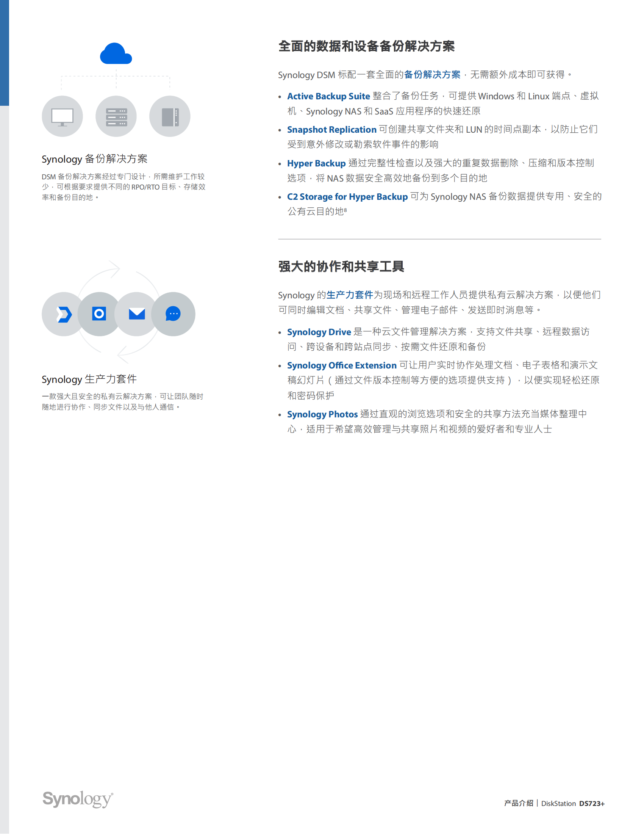The image size is (644, 834).
Task: Click the Synology logo at page bottom
Action: coord(78,799)
